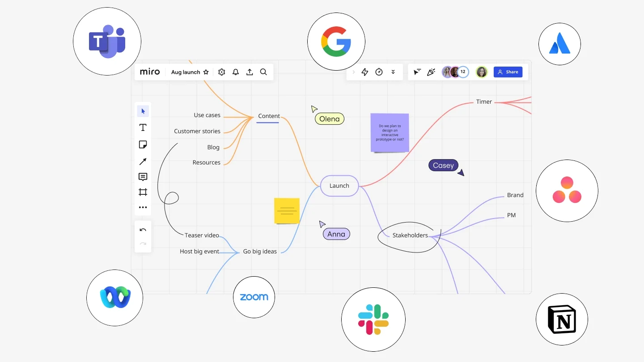Click the Undo arrow
This screenshot has width=644, height=362.
coord(143,230)
